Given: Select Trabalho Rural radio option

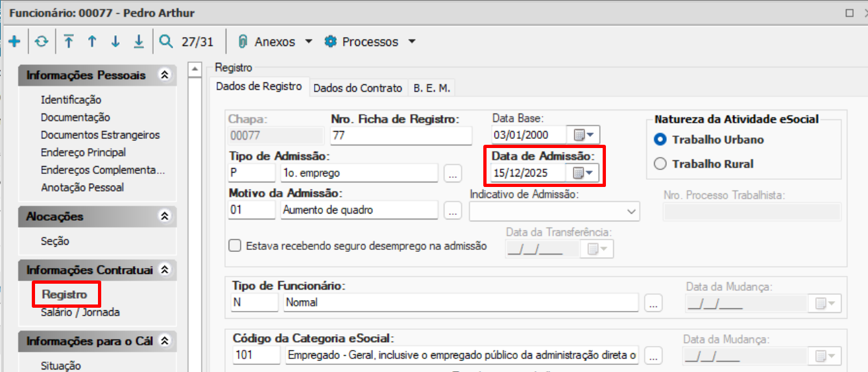Looking at the screenshot, I should pos(660,164).
